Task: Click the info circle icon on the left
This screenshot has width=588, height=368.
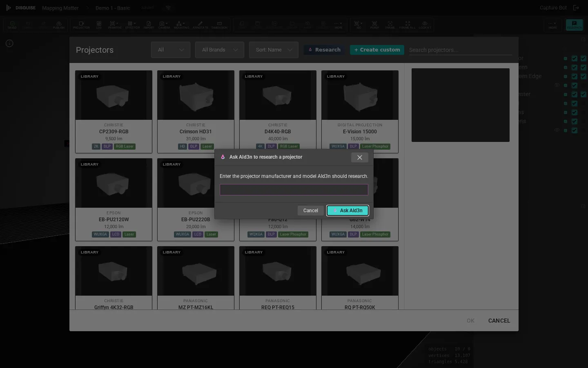Action: tap(9, 43)
